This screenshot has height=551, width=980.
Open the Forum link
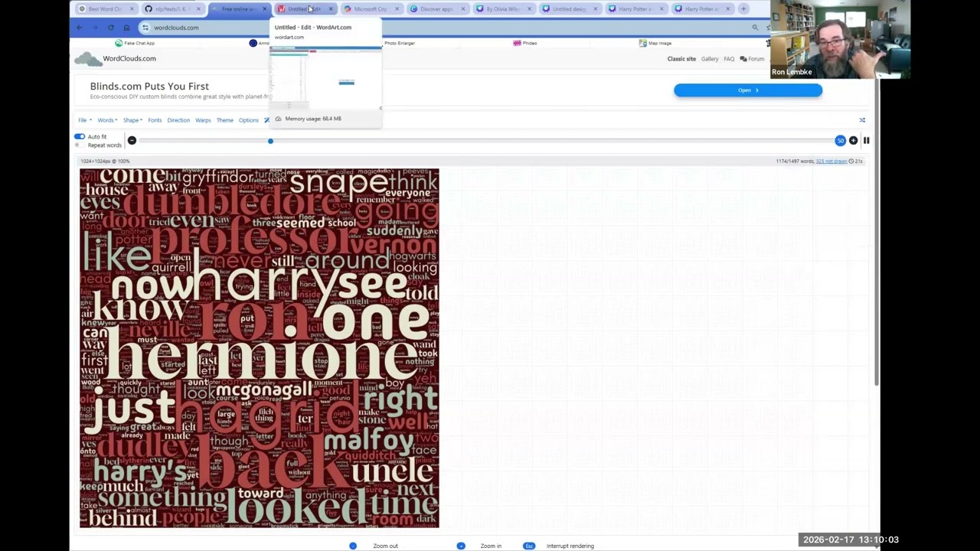(x=752, y=59)
